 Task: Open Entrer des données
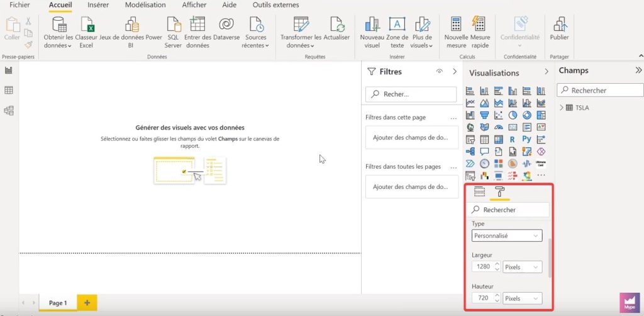197,33
